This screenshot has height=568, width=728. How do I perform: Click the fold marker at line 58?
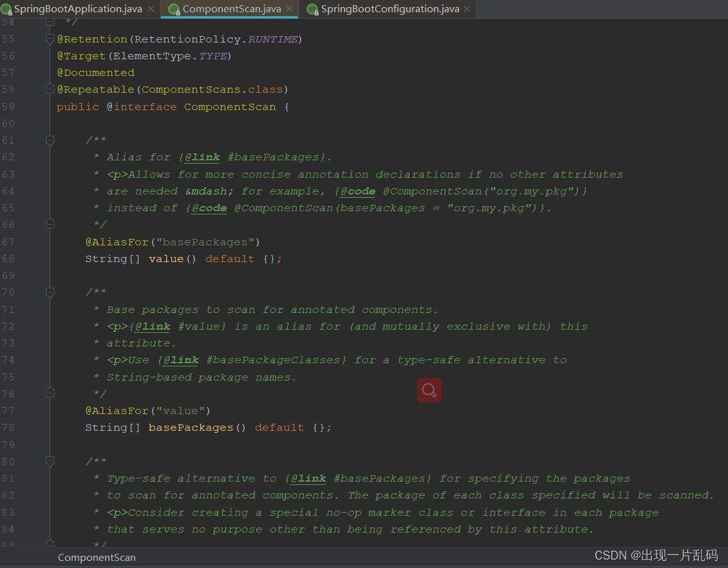tap(50, 89)
